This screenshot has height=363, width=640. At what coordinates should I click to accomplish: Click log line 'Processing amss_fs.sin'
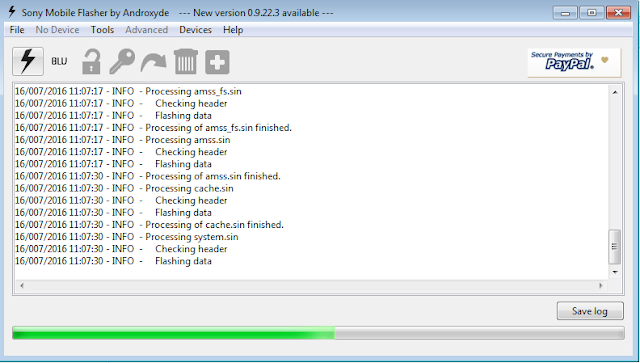tap(128, 91)
